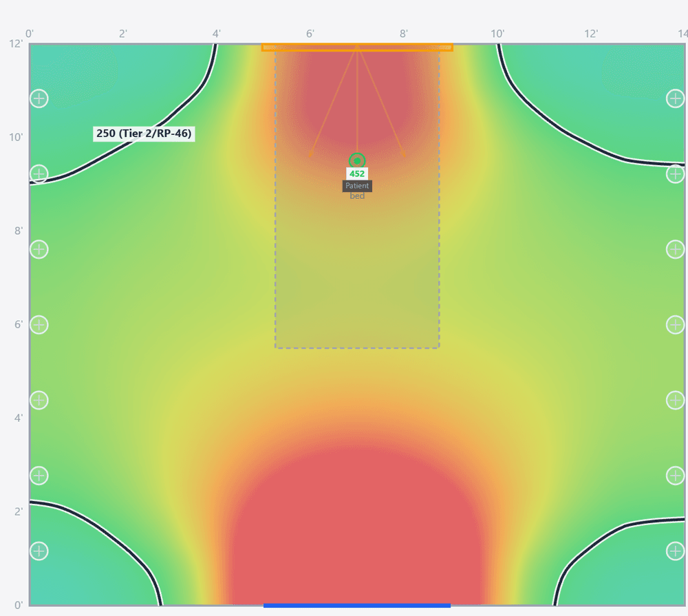Click the 452 lux reading label
This screenshot has width=688, height=616.
[x=357, y=173]
